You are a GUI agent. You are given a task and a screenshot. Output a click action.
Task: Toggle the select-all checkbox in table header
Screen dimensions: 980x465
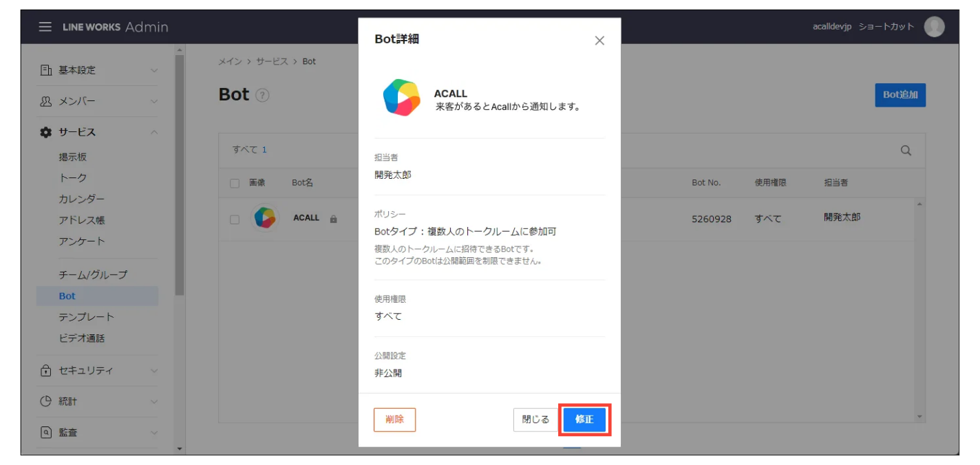[235, 184]
